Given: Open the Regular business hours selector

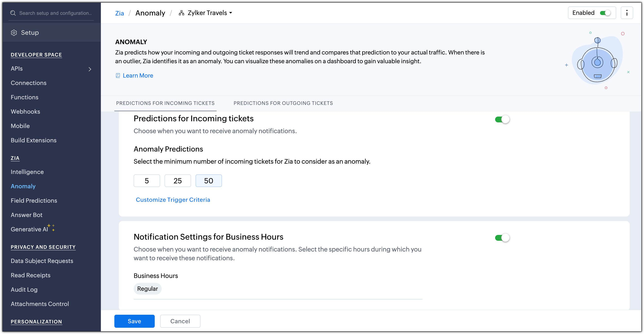Looking at the screenshot, I should tap(148, 289).
